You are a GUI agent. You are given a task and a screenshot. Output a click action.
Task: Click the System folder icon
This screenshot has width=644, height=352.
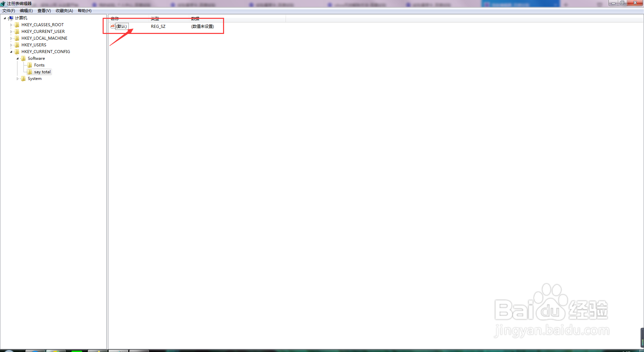tap(23, 79)
